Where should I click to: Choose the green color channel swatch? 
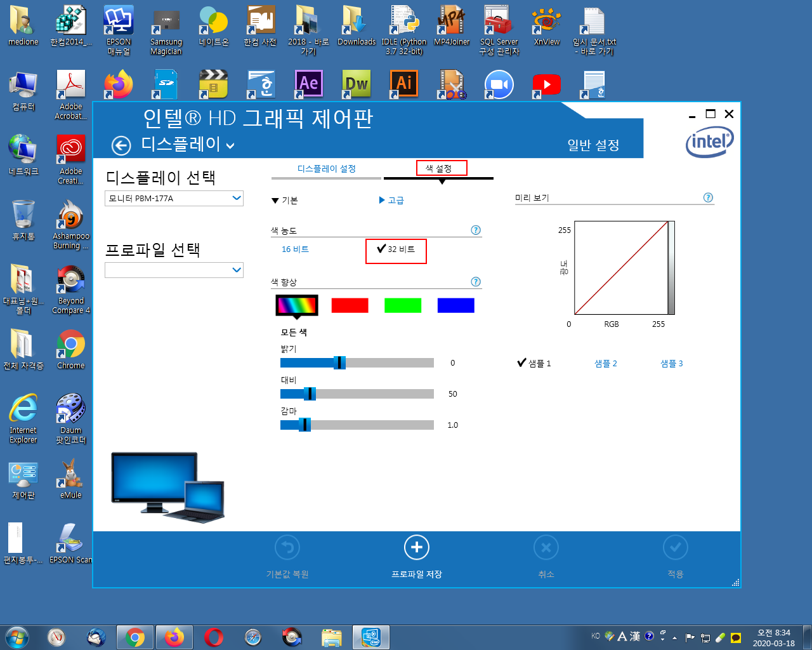point(403,305)
